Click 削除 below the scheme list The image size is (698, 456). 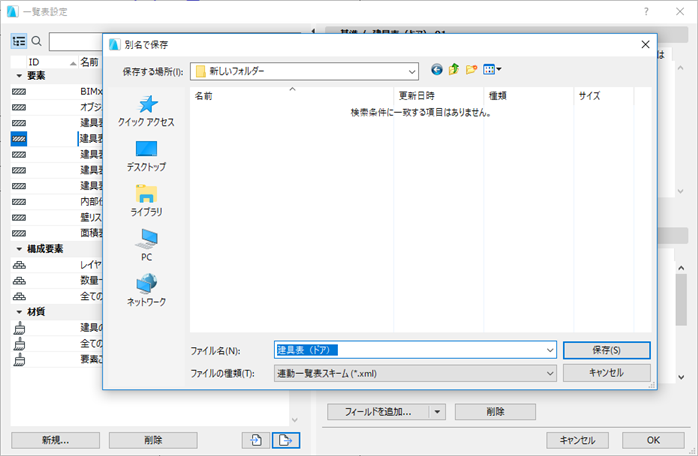pyautogui.click(x=153, y=440)
